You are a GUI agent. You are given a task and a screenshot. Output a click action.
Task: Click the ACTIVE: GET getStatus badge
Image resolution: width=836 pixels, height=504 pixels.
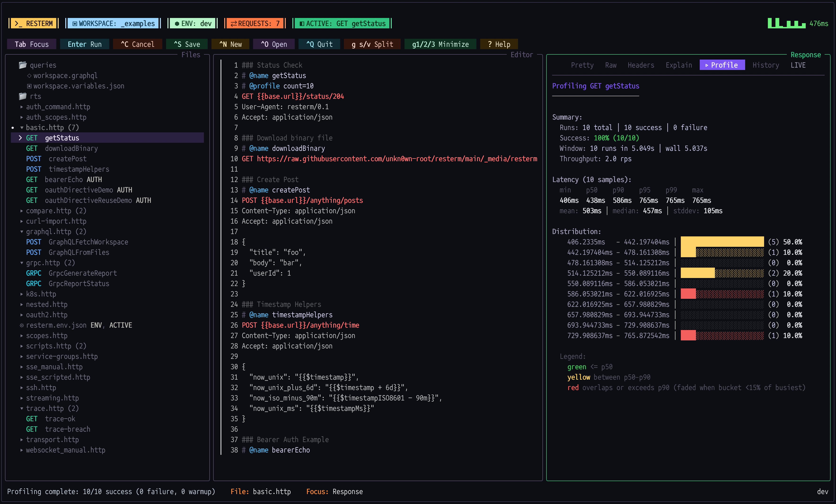point(342,23)
